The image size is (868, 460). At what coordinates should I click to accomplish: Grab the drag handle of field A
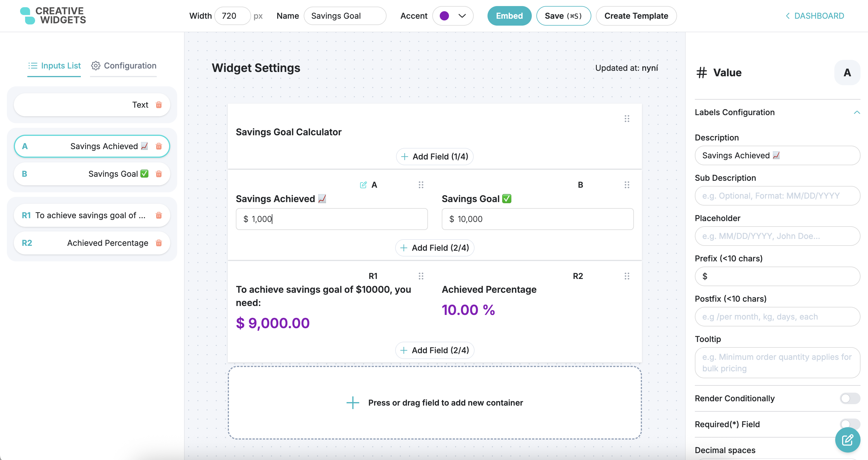click(421, 185)
